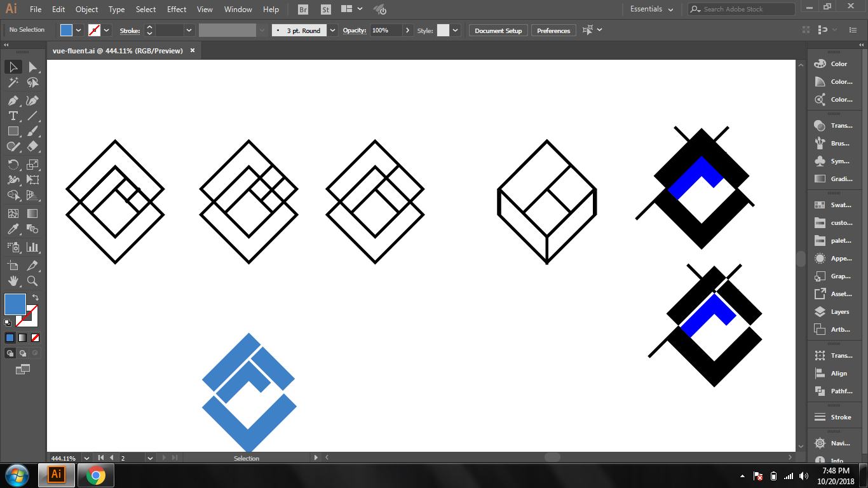Select the Artboard tool
This screenshot has width=868, height=488.
(x=13, y=266)
